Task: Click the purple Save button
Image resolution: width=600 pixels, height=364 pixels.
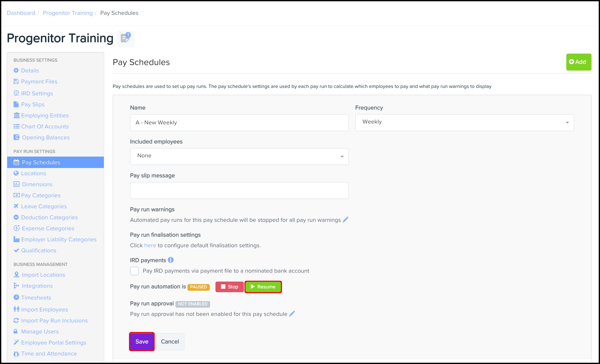Action: point(142,341)
